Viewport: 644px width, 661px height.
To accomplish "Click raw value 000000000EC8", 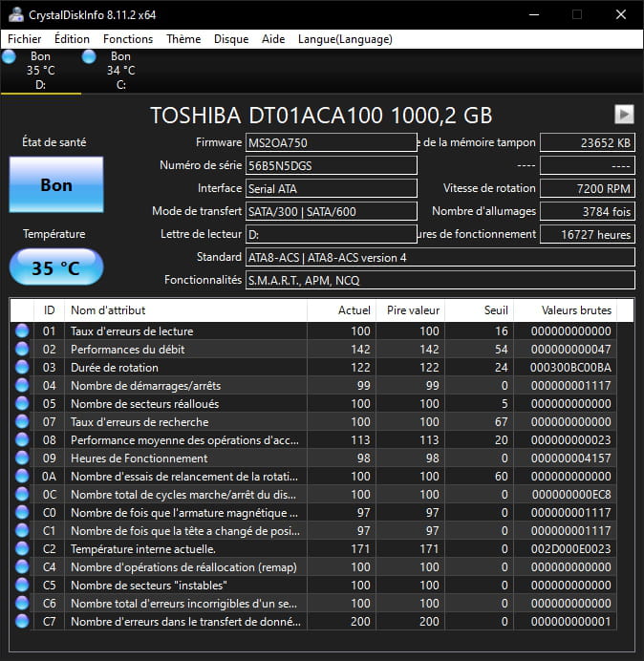I will click(571, 495).
